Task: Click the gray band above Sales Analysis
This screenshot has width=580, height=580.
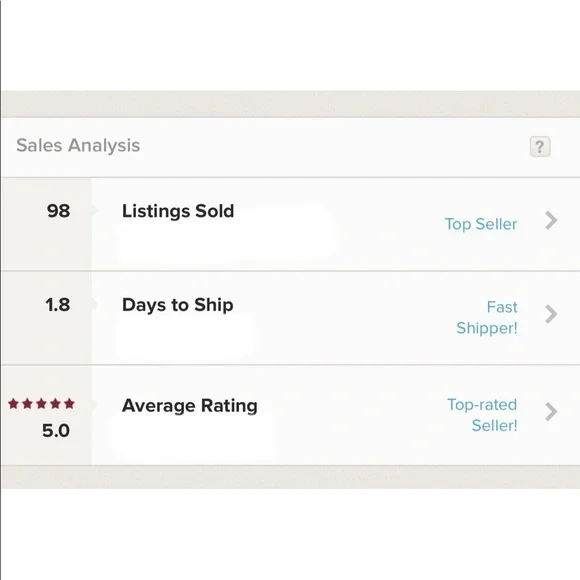Action: coord(291,104)
